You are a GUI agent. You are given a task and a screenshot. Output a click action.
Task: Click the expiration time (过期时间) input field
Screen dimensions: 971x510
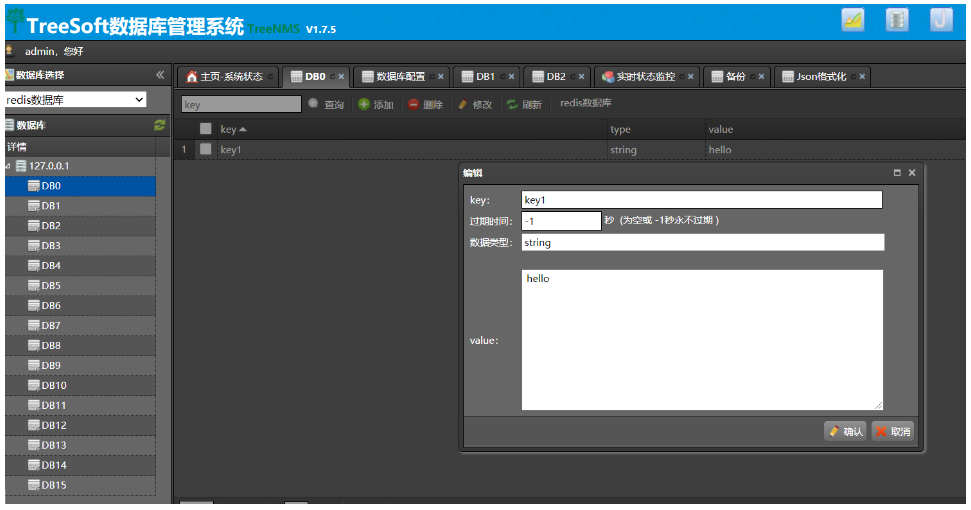tap(560, 221)
